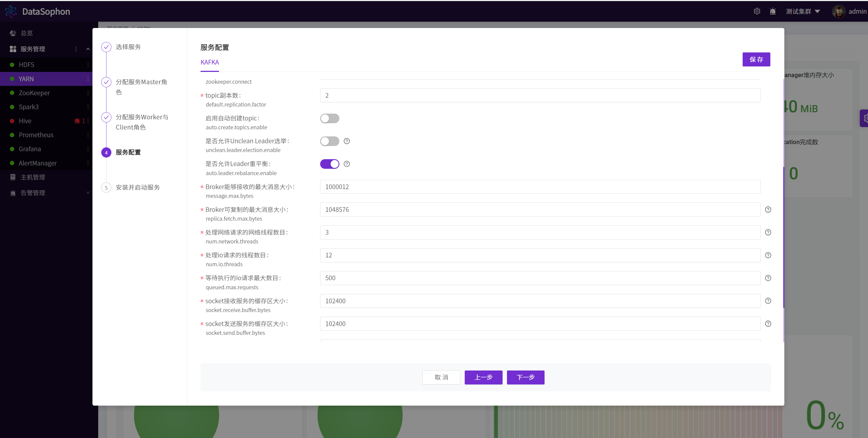Expand the 告警管理 menu chevron
Image resolution: width=868 pixels, height=438 pixels.
pos(88,193)
